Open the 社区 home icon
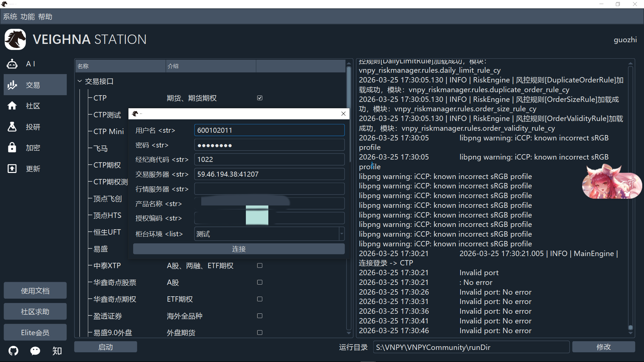 (x=12, y=106)
